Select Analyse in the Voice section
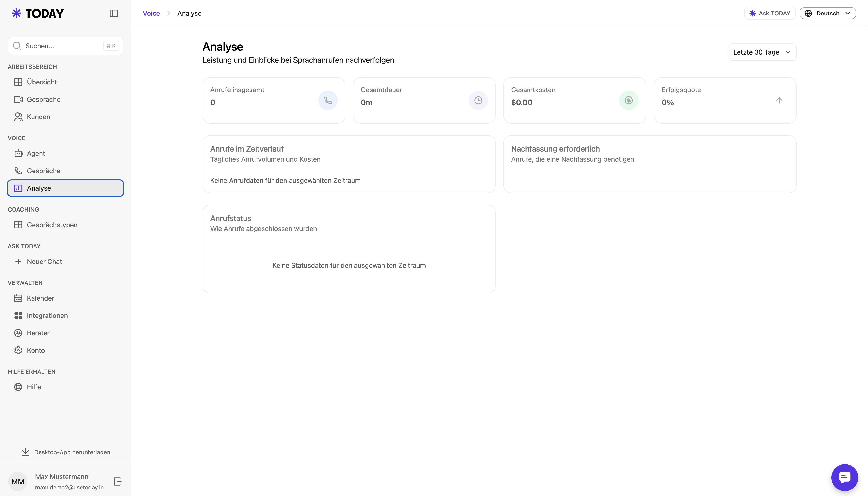The width and height of the screenshot is (868, 496). point(65,188)
